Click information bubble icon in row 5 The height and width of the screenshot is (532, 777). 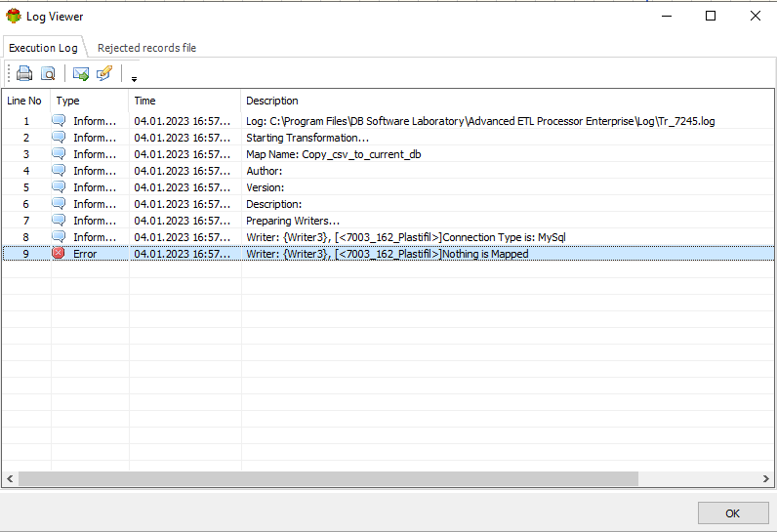pos(59,186)
